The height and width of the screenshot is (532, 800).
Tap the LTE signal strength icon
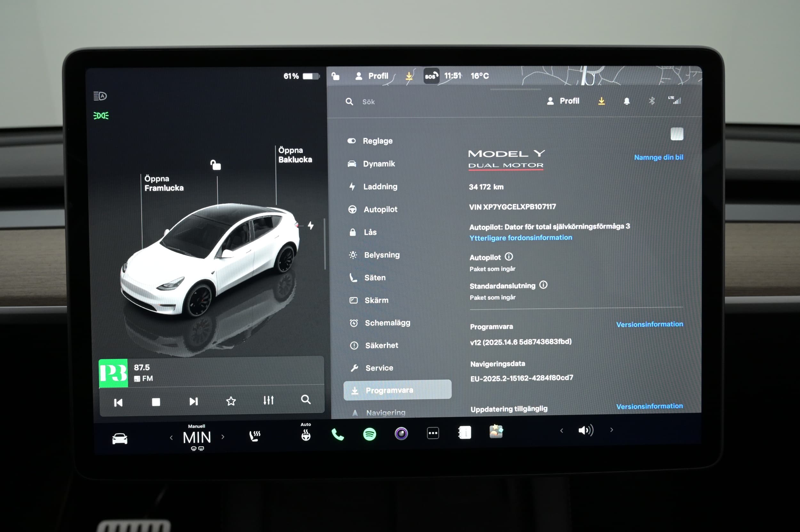(675, 100)
